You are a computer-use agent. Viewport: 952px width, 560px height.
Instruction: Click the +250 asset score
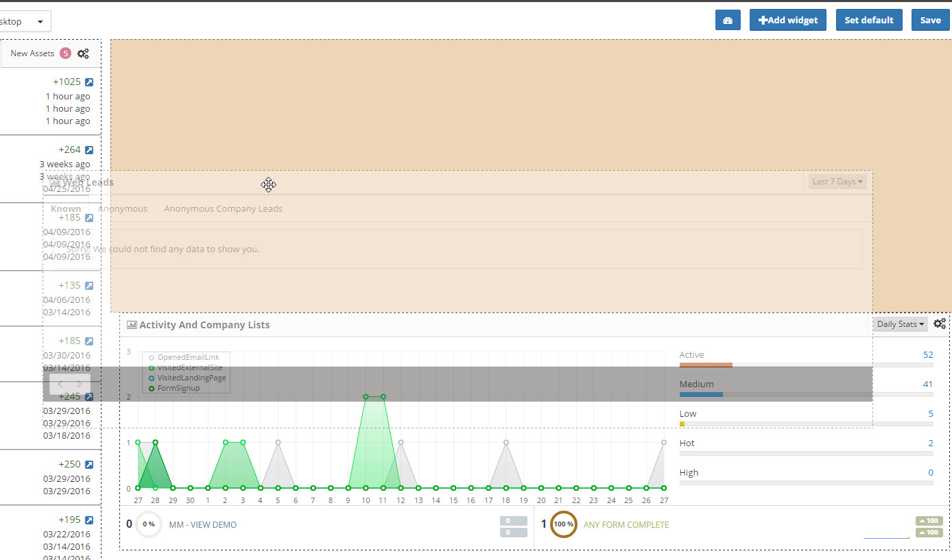(70, 465)
